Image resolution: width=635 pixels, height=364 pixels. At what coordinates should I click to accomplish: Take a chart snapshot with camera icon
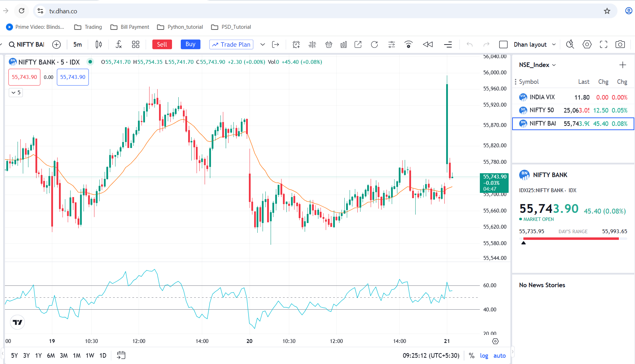tap(620, 45)
